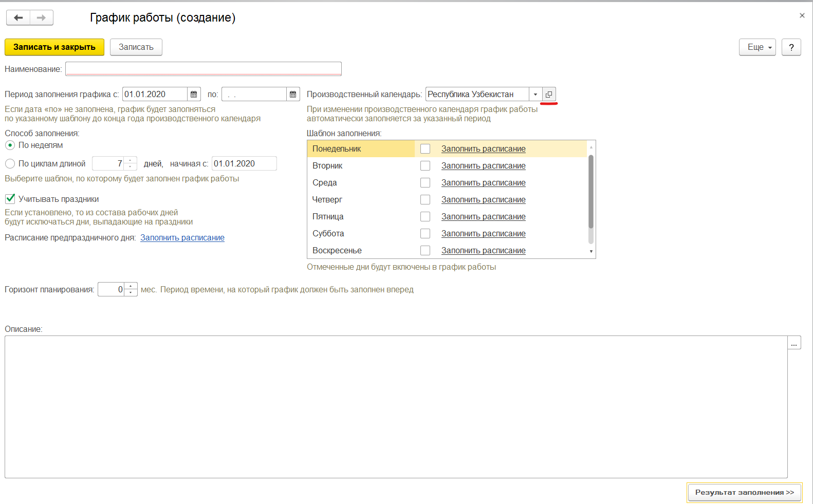The height and width of the screenshot is (504, 813).
Task: Check the Среда checkbox
Action: pyautogui.click(x=425, y=183)
